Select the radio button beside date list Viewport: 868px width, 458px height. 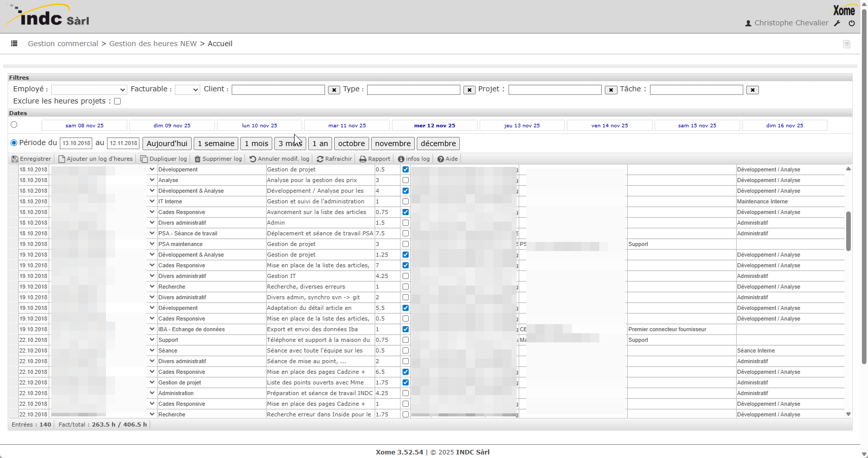coord(14,125)
